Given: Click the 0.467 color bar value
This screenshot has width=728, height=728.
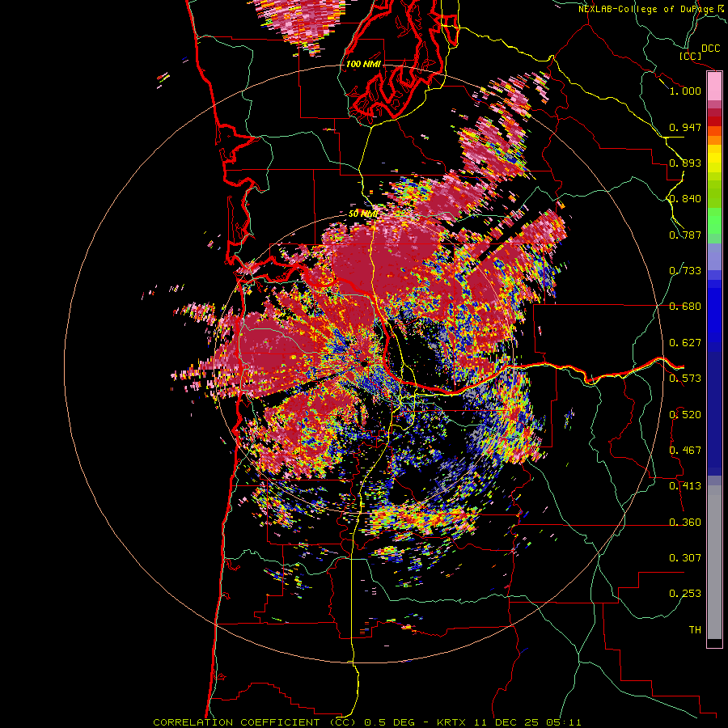Looking at the screenshot, I should pyautogui.click(x=685, y=451).
